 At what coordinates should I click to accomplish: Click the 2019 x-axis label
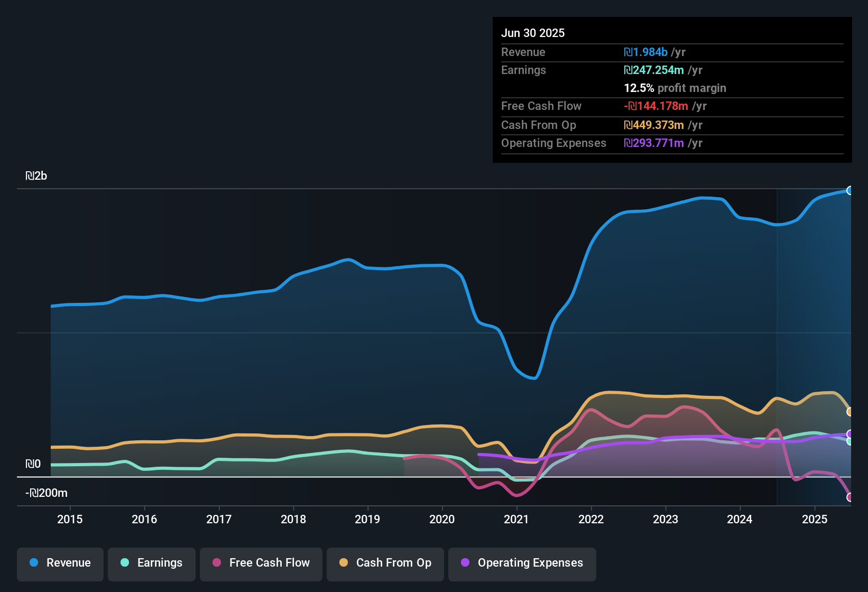[367, 519]
